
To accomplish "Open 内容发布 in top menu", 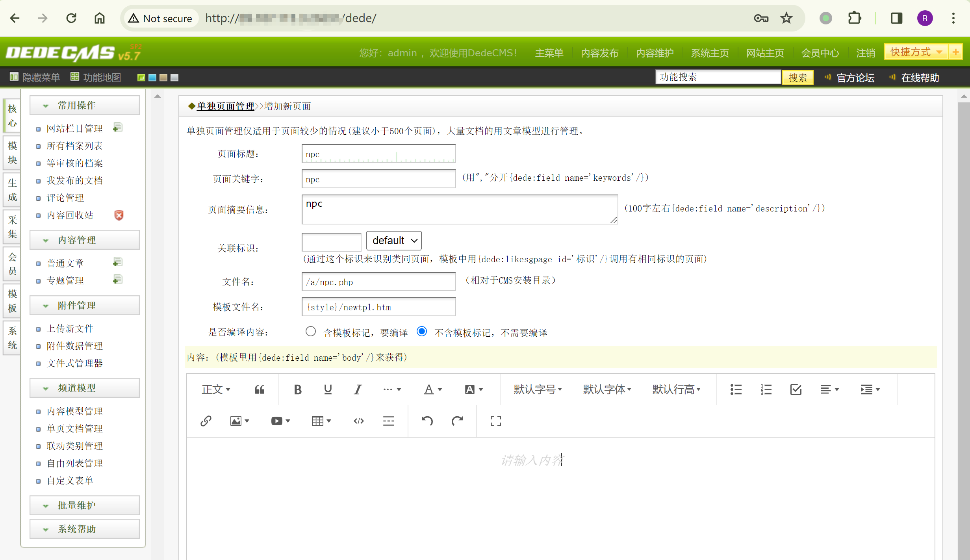I will coord(599,53).
